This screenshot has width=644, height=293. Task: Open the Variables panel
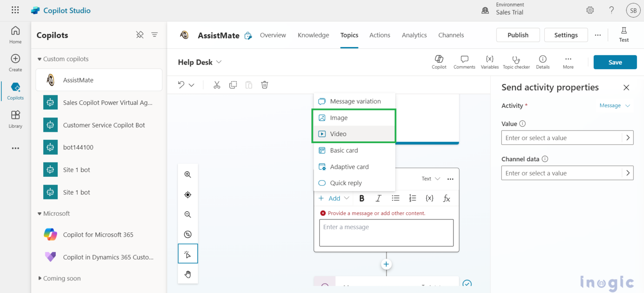[489, 62]
